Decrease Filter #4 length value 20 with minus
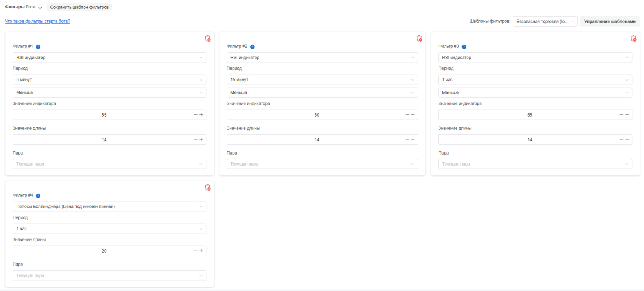The image size is (644, 291). coord(195,251)
